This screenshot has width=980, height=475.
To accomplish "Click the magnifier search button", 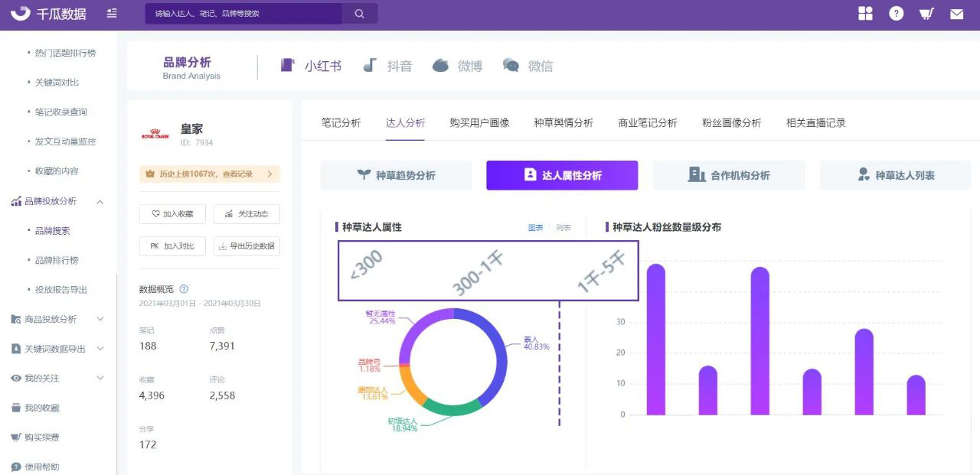I will (x=360, y=14).
